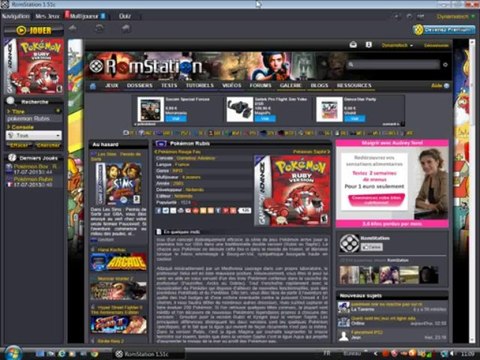Click the Devenez Premium button
Image resolution: width=480 pixels, height=360 pixels.
coord(444,30)
